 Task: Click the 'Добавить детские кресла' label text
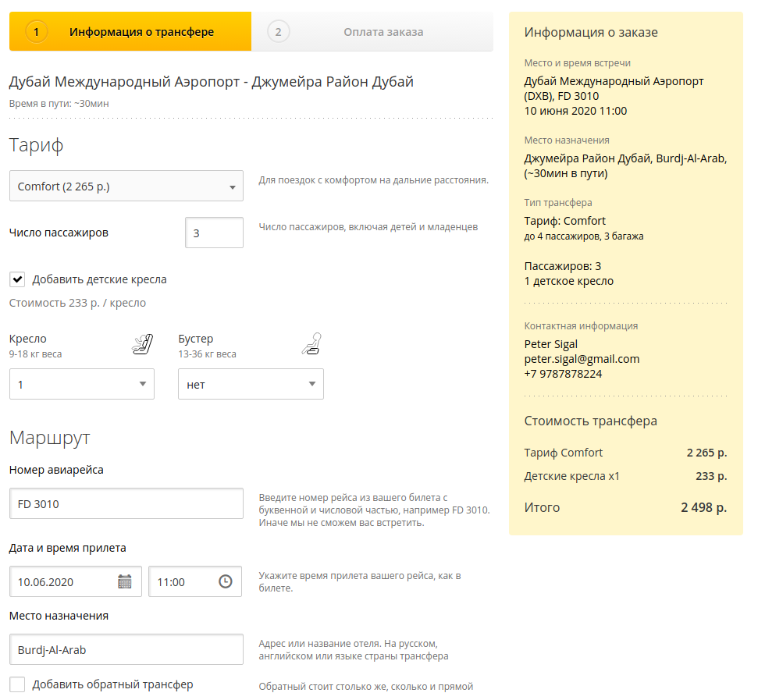coord(99,279)
